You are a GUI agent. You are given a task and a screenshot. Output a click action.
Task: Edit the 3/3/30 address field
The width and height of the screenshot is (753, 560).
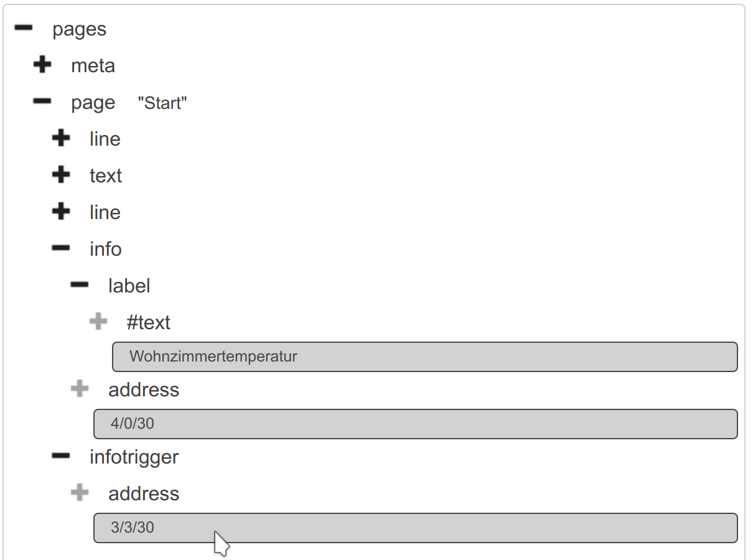(416, 528)
